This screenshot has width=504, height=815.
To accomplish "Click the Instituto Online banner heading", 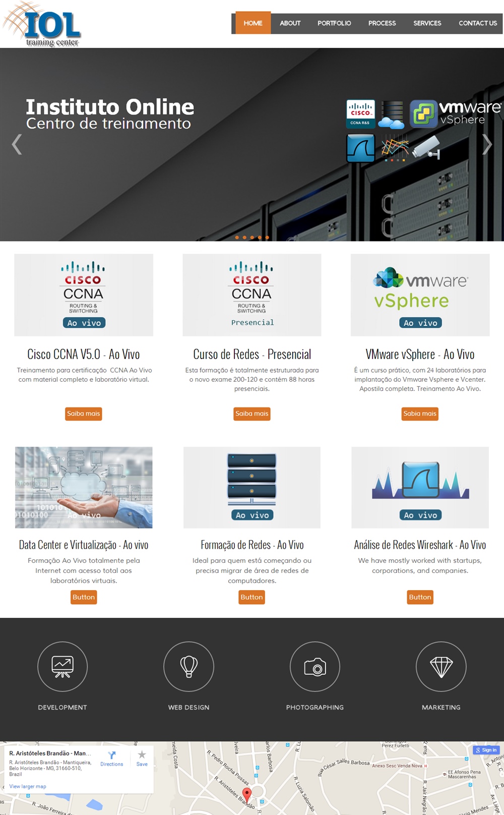I will 110,106.
